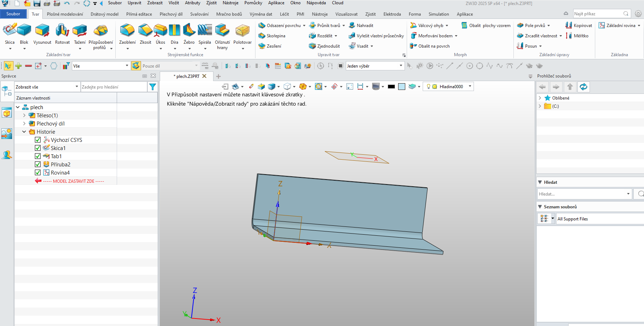This screenshot has height=326, width=644.
Task: Uncheck the Příruba2 checkbox
Action: click(x=38, y=164)
